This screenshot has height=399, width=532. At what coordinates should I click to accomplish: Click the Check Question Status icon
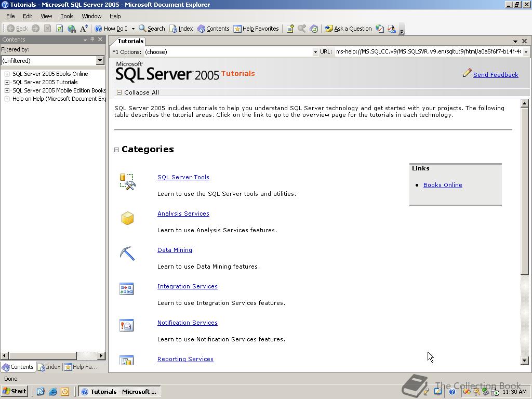click(x=380, y=29)
